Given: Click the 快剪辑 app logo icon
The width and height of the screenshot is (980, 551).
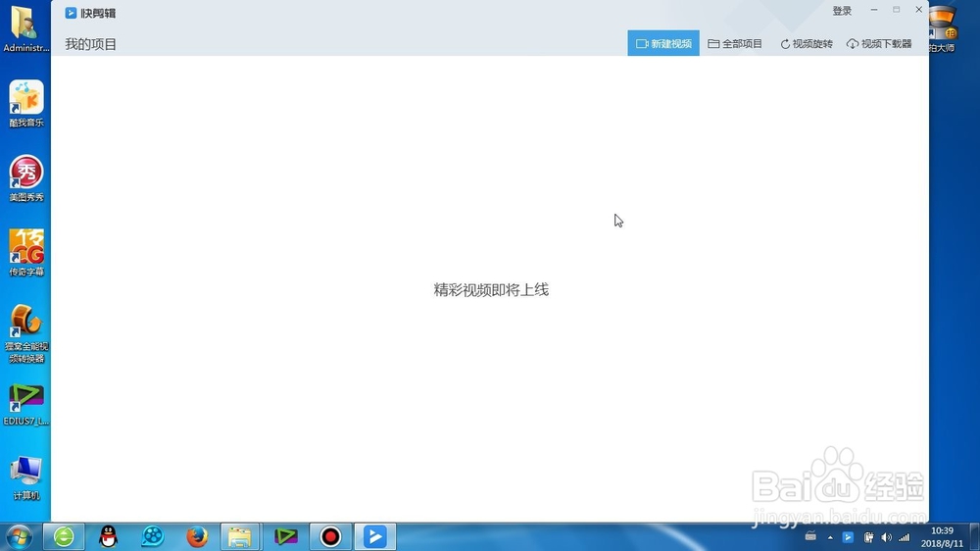Looking at the screenshot, I should (71, 13).
